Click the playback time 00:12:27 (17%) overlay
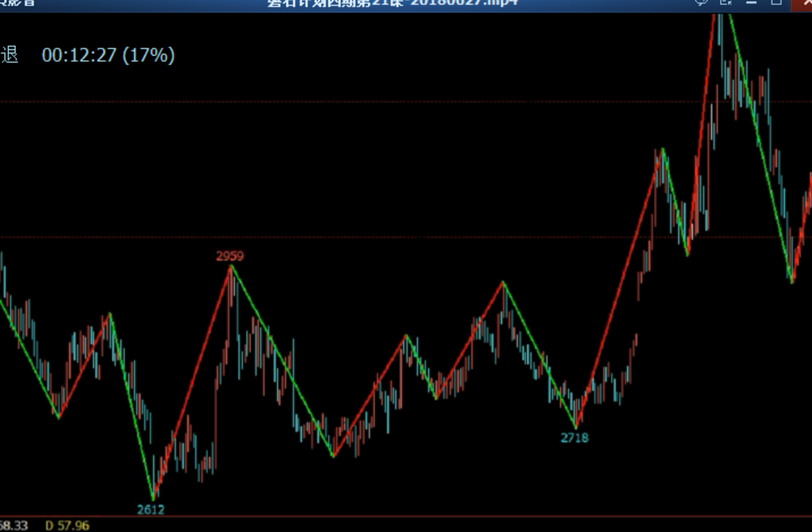812x532 pixels. pos(108,55)
